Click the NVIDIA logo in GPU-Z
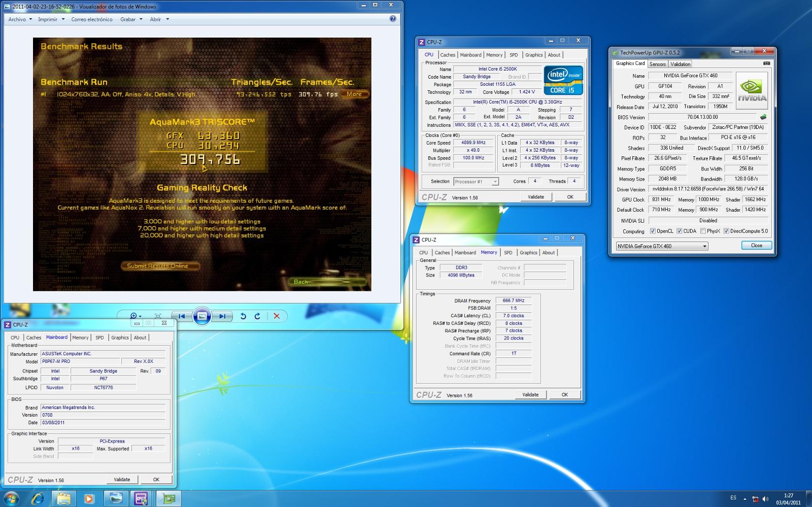 (752, 90)
